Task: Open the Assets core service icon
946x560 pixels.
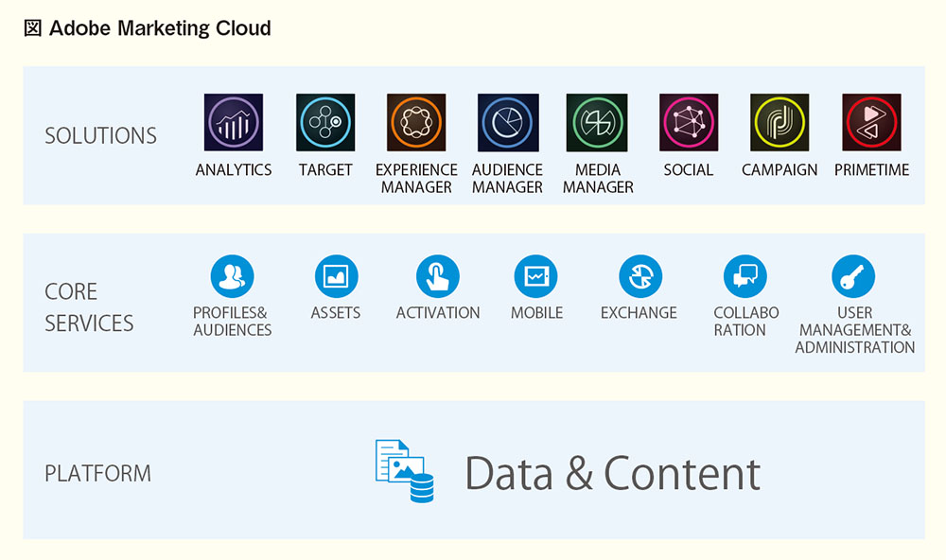Action: [x=336, y=276]
